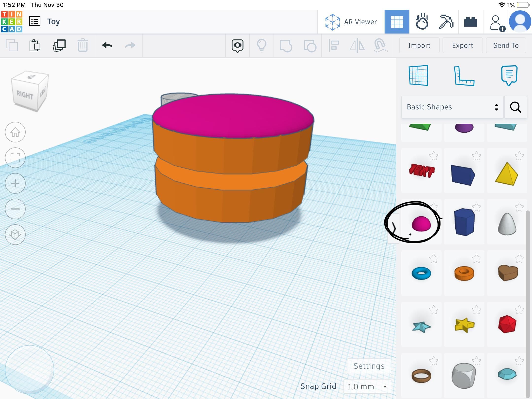Select the red Text shape
The height and width of the screenshot is (399, 532).
click(421, 171)
